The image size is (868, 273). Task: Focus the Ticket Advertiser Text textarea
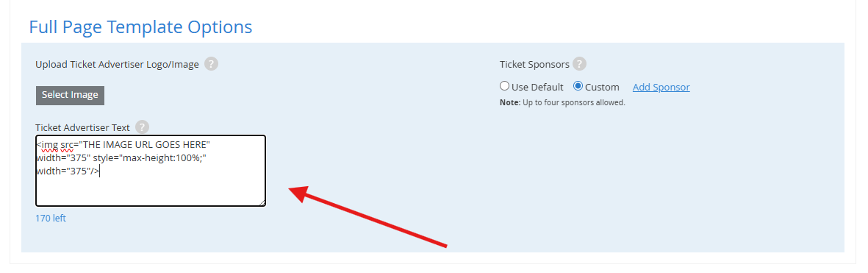[x=151, y=171]
